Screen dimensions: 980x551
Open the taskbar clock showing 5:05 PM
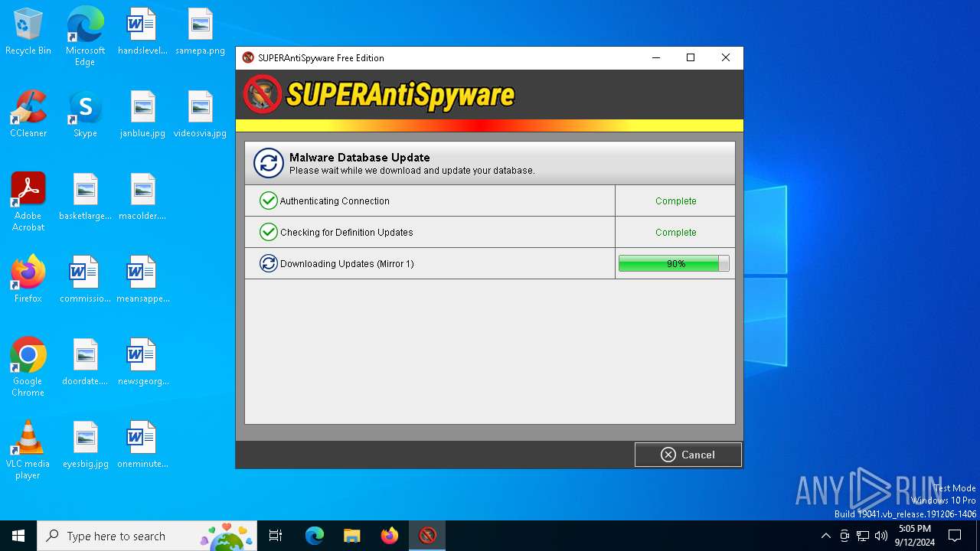tap(915, 536)
